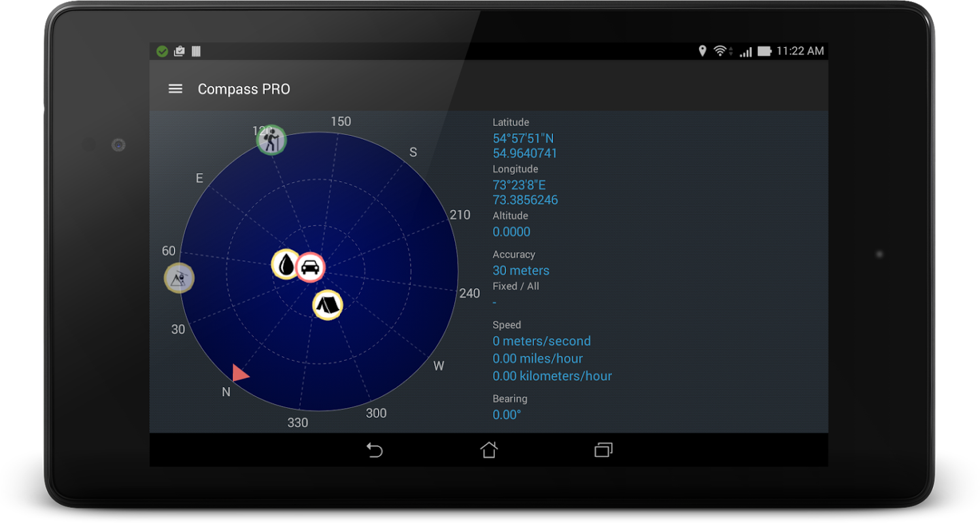Image resolution: width=980 pixels, height=523 pixels.
Task: Tap the green checkmark status icon
Action: [162, 51]
